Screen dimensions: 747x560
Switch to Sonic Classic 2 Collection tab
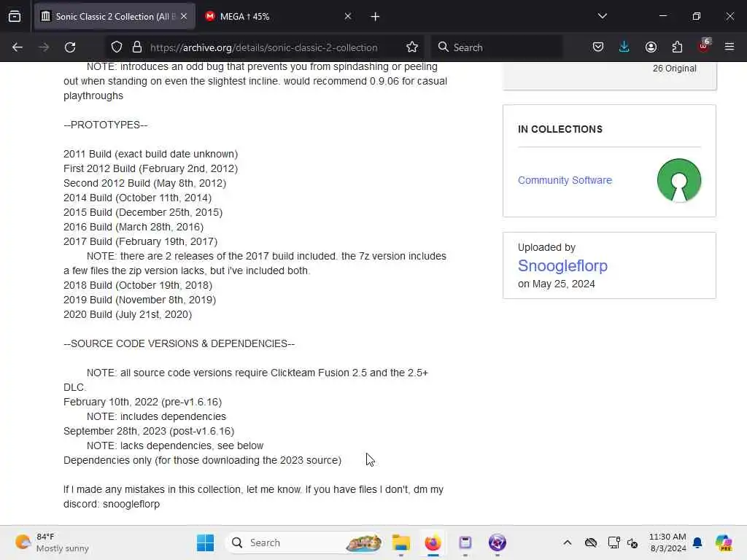coord(115,17)
